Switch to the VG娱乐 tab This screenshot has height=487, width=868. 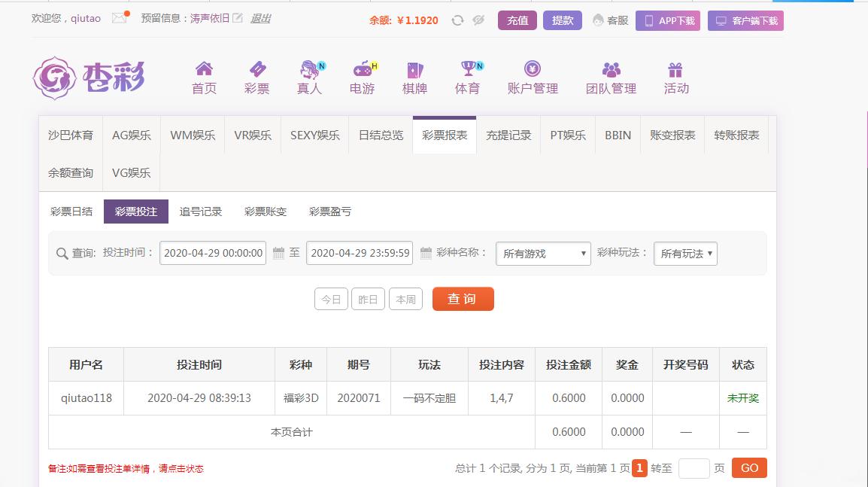click(131, 173)
